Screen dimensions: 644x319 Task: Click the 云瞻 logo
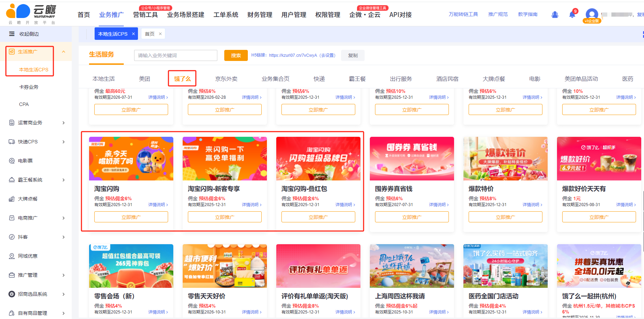coord(31,14)
